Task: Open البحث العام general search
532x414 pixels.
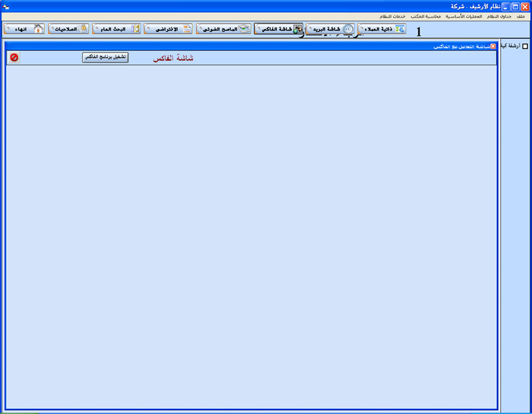Action: [x=117, y=29]
